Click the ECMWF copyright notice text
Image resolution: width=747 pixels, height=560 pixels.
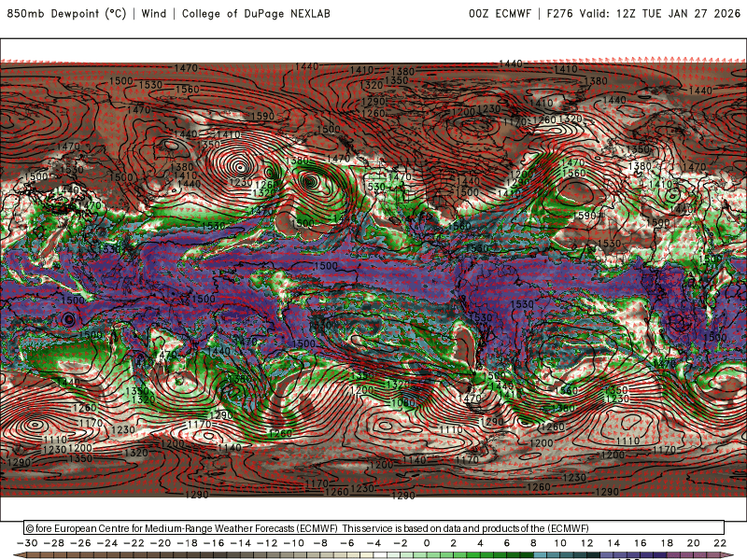click(x=307, y=528)
